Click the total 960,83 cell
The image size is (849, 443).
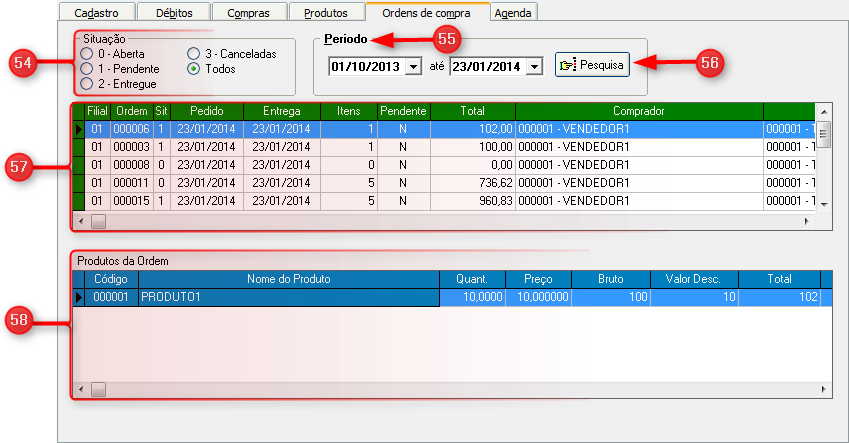[x=473, y=200]
